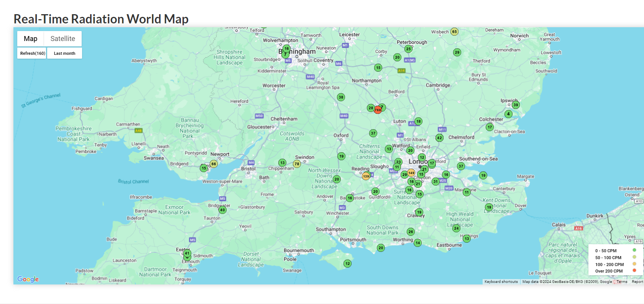Click the Last month button
Image resolution: width=644 pixels, height=304 pixels.
64,53
